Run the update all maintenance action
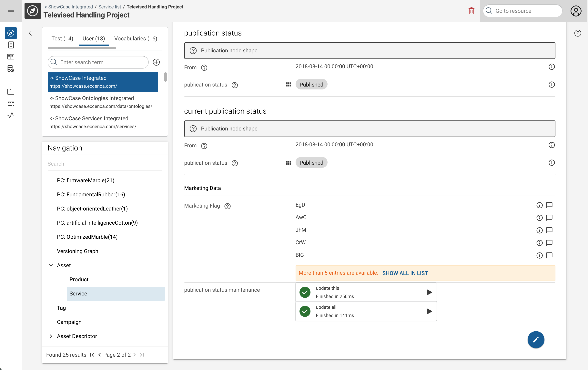Image resolution: width=588 pixels, height=370 pixels. click(429, 311)
